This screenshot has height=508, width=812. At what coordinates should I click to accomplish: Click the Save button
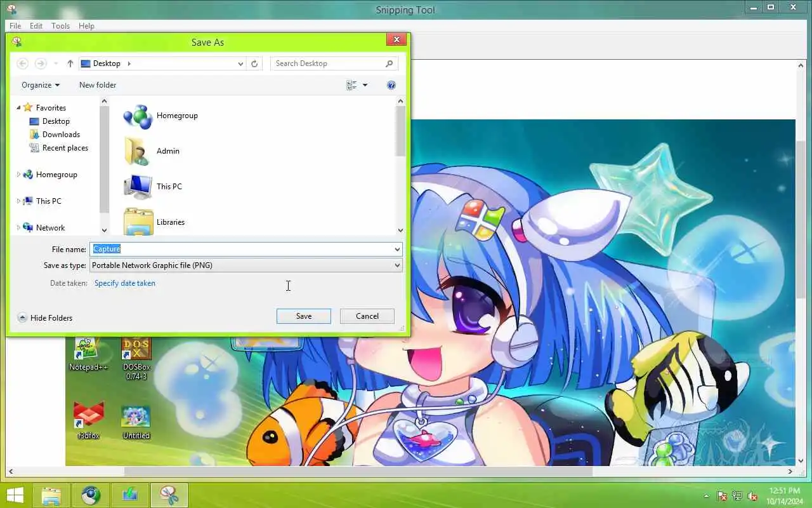tap(304, 316)
